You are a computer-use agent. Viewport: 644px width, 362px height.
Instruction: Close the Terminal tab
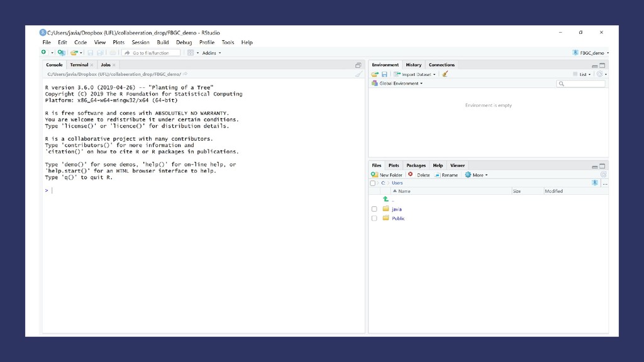(92, 65)
